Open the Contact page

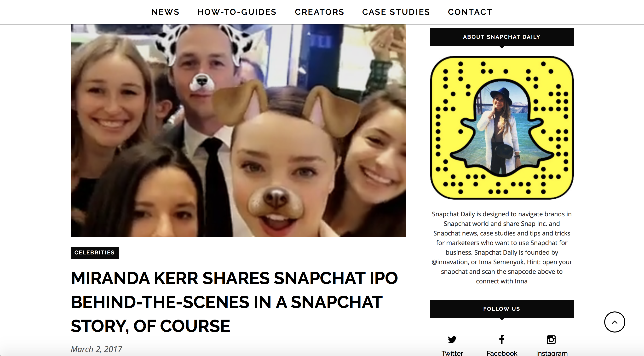[470, 12]
